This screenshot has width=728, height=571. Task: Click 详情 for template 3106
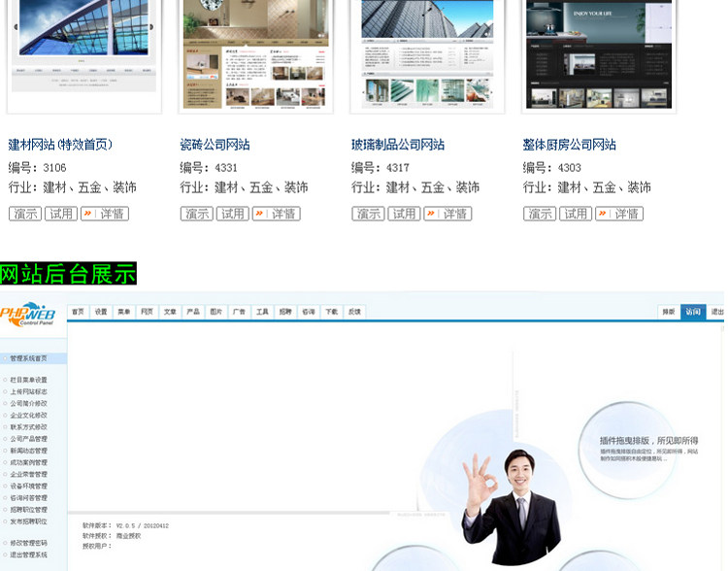click(x=105, y=214)
